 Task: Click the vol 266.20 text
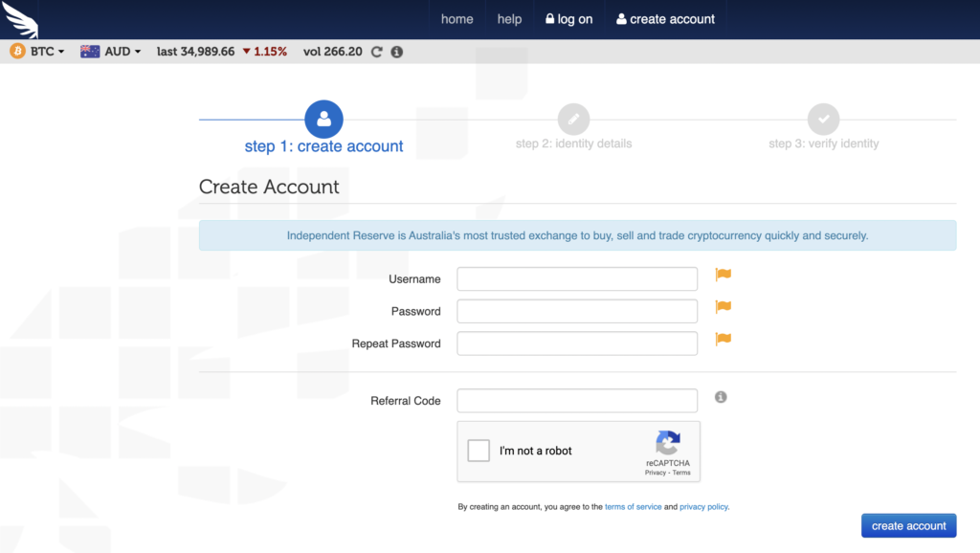click(x=332, y=52)
